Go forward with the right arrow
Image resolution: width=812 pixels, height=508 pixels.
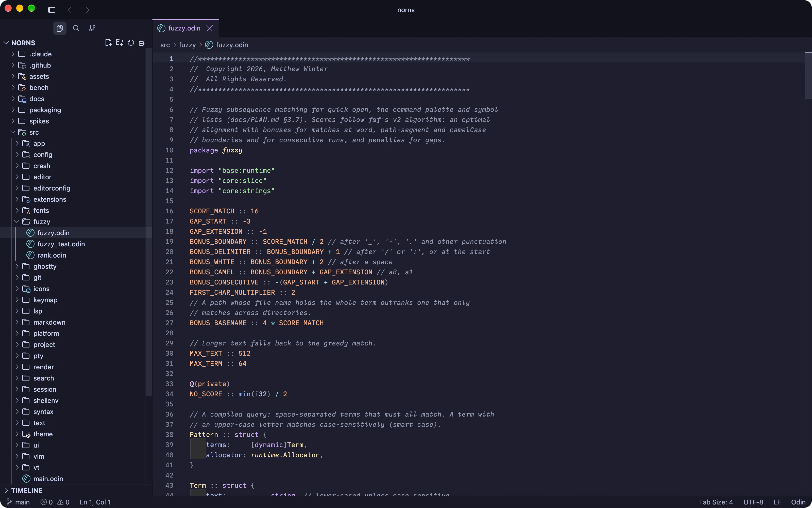86,10
